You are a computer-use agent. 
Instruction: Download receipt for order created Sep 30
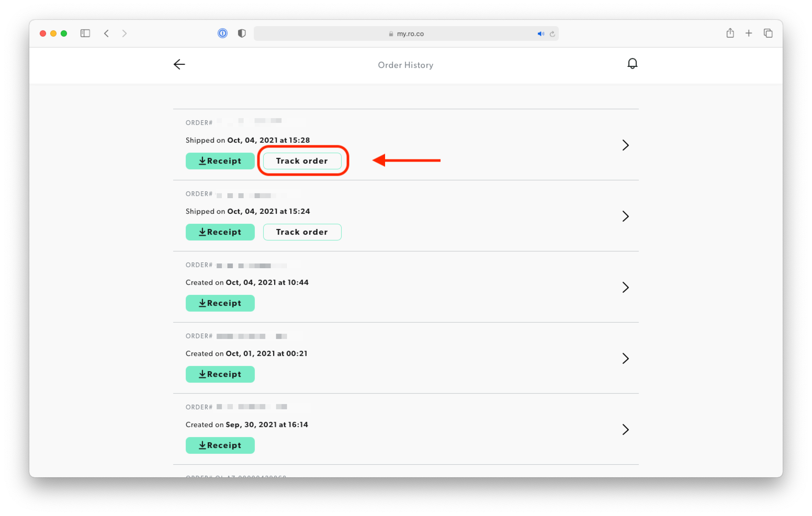click(220, 445)
